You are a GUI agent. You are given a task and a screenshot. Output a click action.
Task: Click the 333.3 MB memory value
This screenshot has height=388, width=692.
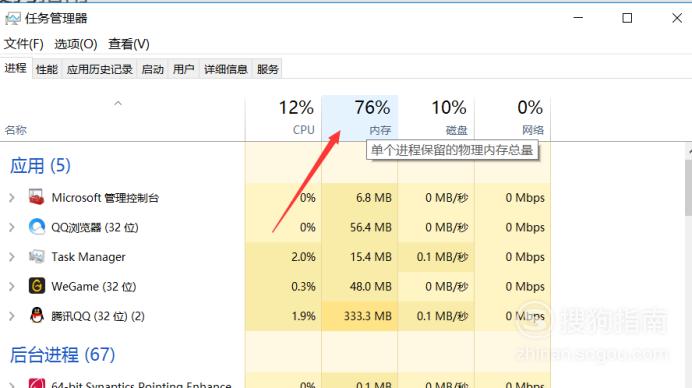pyautogui.click(x=368, y=316)
